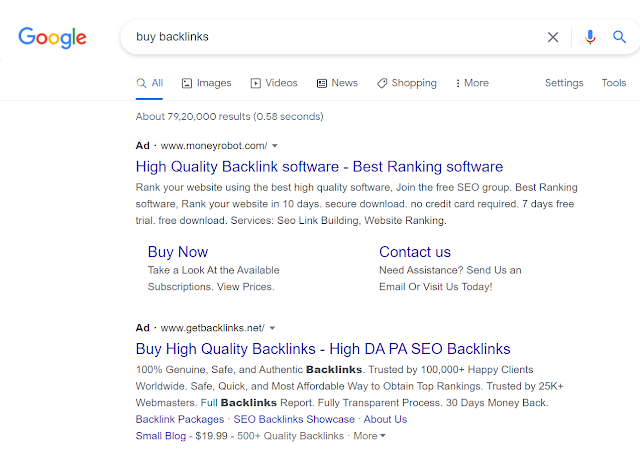Start voice search with microphone icon

click(590, 37)
